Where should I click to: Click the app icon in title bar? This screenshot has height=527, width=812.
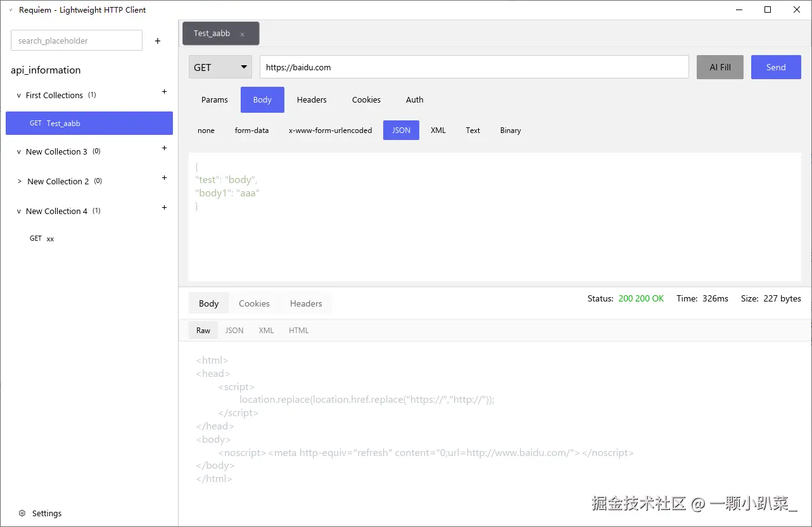pos(11,10)
